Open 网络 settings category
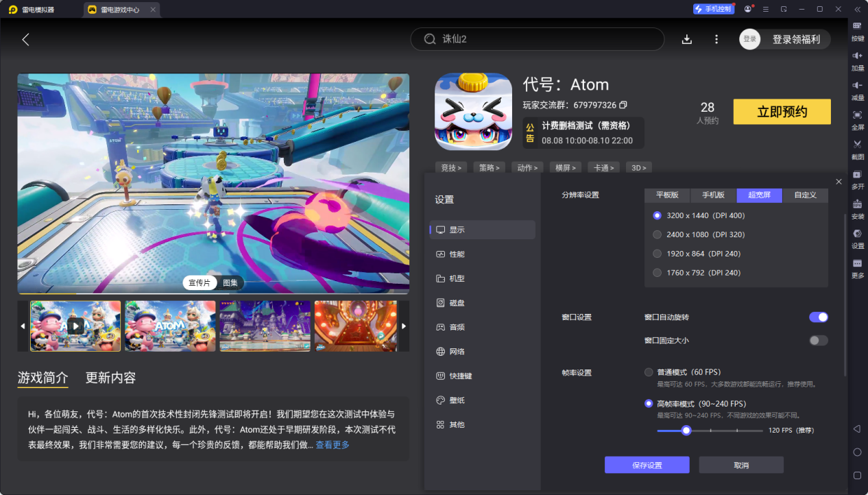The width and height of the screenshot is (868, 495). (x=482, y=352)
